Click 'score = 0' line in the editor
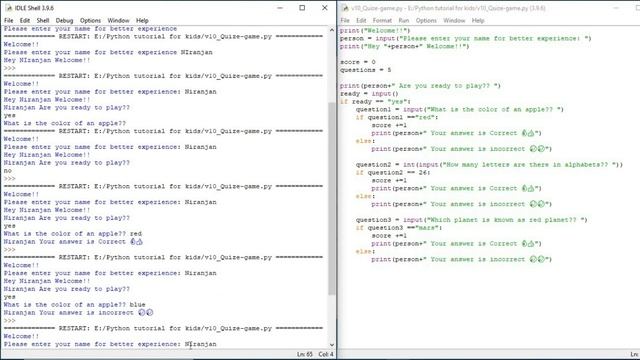Viewport: 640px width, 360px height. pos(358,62)
